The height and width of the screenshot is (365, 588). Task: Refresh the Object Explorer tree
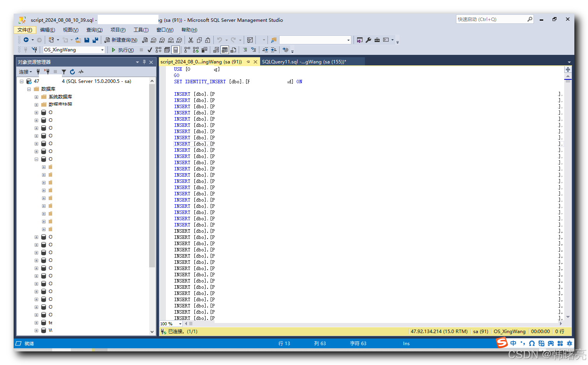click(72, 72)
